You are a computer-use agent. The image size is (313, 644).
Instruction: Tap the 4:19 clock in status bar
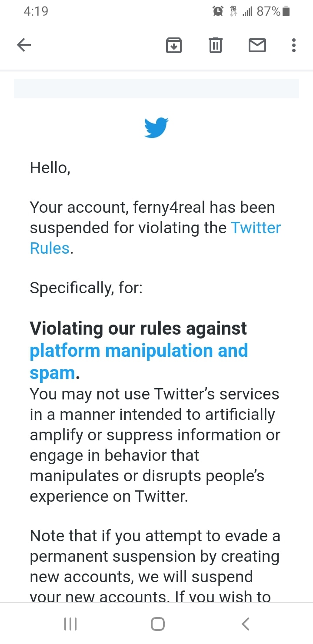36,11
